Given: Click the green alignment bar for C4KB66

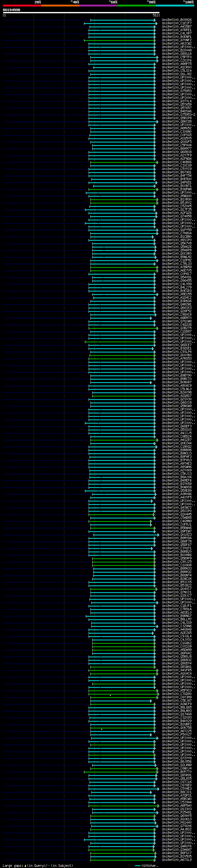Looking at the screenshot, I should coord(124,162).
